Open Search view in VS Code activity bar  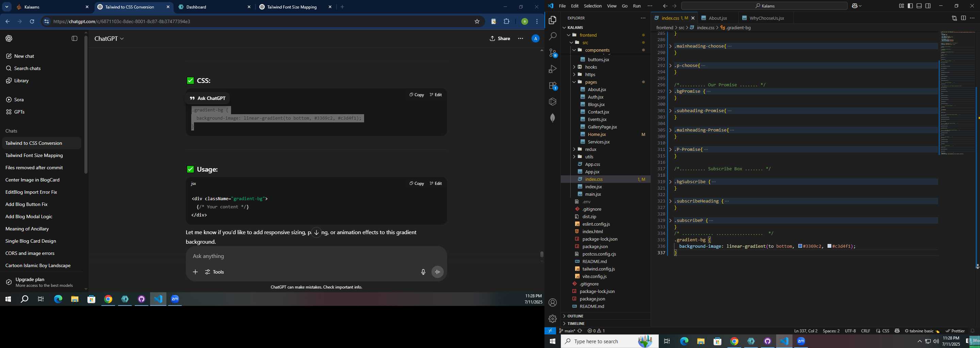tap(552, 36)
